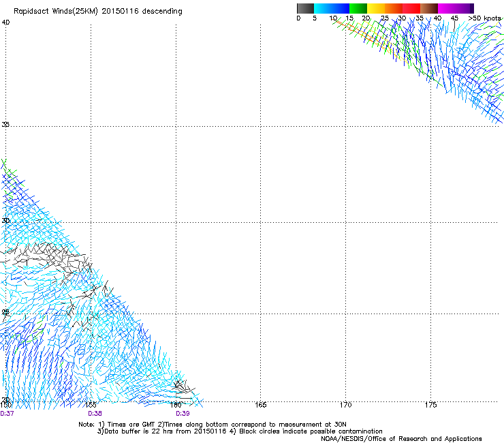
Task: Click the longitude label '160'
Action: point(176,405)
